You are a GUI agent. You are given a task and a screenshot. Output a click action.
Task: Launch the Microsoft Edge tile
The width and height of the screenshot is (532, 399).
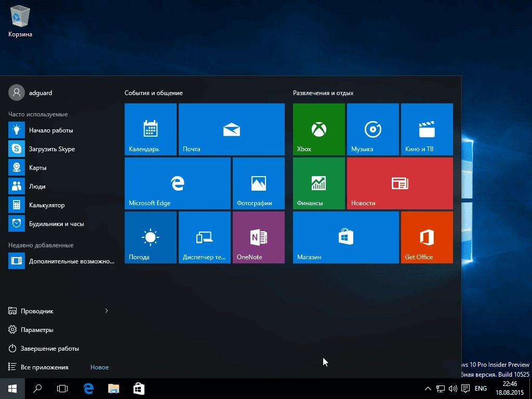tap(178, 183)
